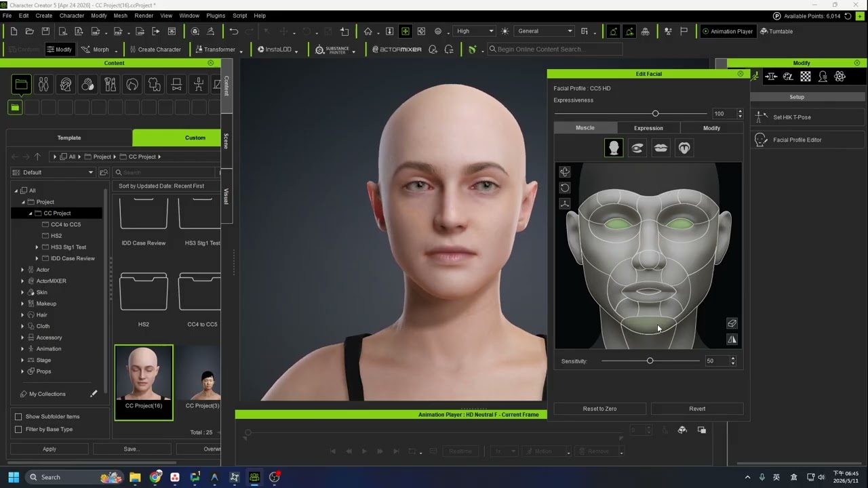This screenshot has width=868, height=488.
Task: Select the eye region icon in Edit Facial
Action: click(637, 148)
